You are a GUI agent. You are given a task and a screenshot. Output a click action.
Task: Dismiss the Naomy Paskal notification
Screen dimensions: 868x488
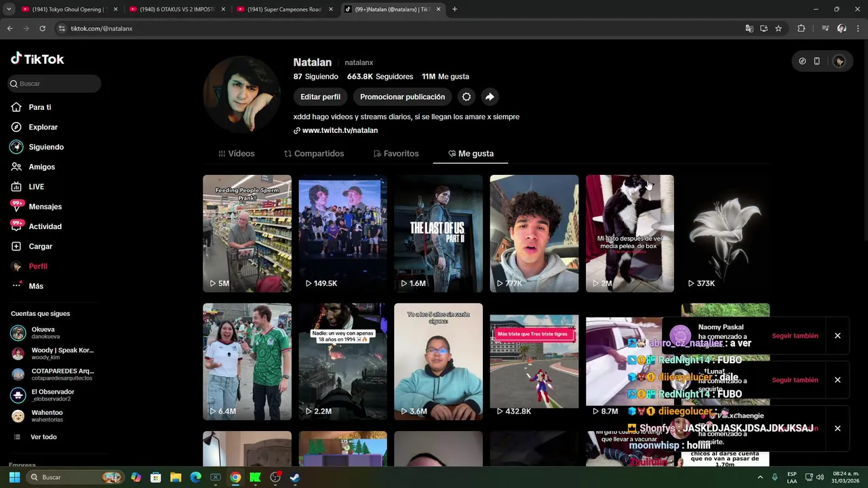(837, 335)
